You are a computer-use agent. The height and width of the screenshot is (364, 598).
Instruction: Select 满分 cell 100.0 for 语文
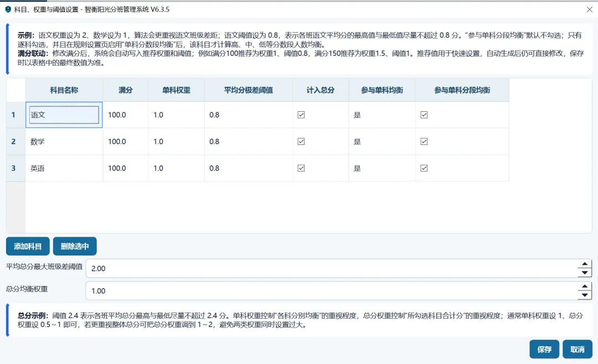[x=126, y=115]
